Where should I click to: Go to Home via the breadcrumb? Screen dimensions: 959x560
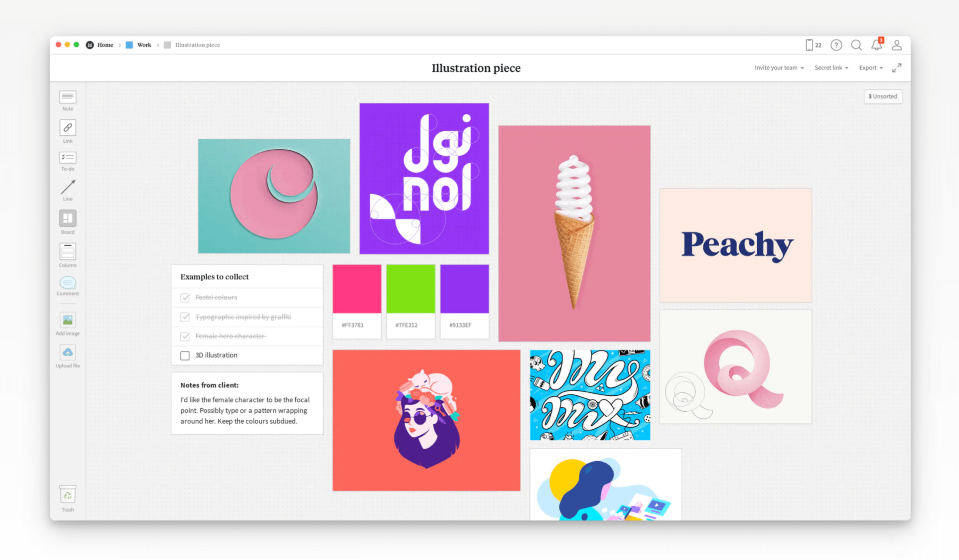coord(105,44)
